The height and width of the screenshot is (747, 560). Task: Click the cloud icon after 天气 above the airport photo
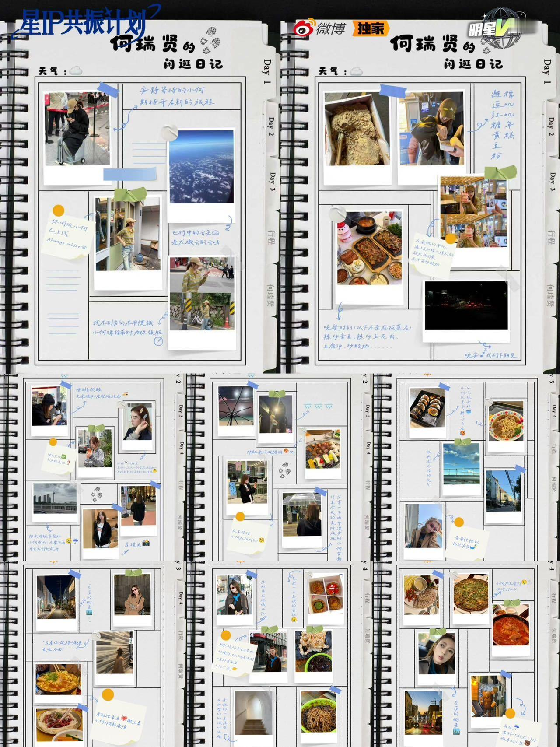[76, 70]
